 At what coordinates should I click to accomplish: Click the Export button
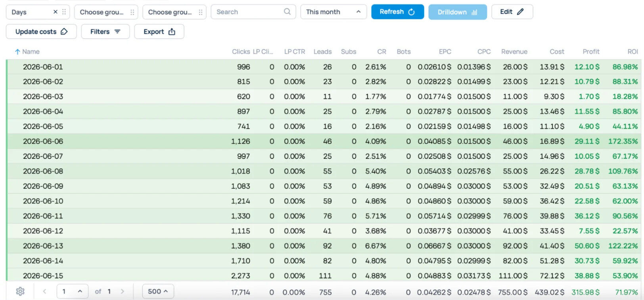coord(159,32)
